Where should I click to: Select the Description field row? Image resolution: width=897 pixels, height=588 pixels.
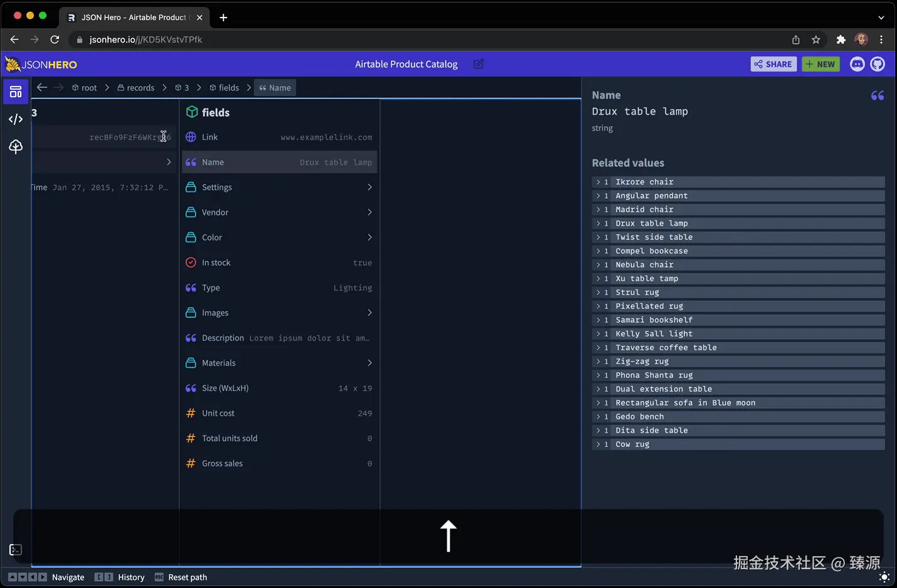pyautogui.click(x=280, y=338)
